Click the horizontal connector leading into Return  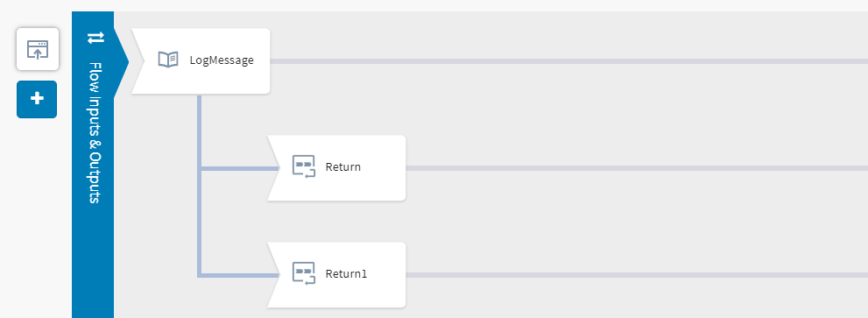click(241, 168)
